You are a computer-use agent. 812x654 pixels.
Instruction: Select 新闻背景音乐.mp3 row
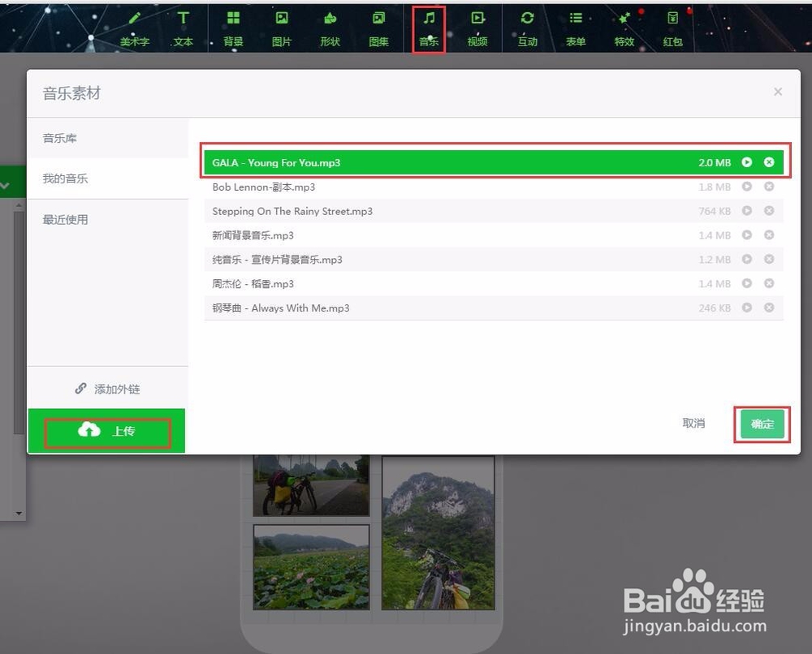pos(494,235)
